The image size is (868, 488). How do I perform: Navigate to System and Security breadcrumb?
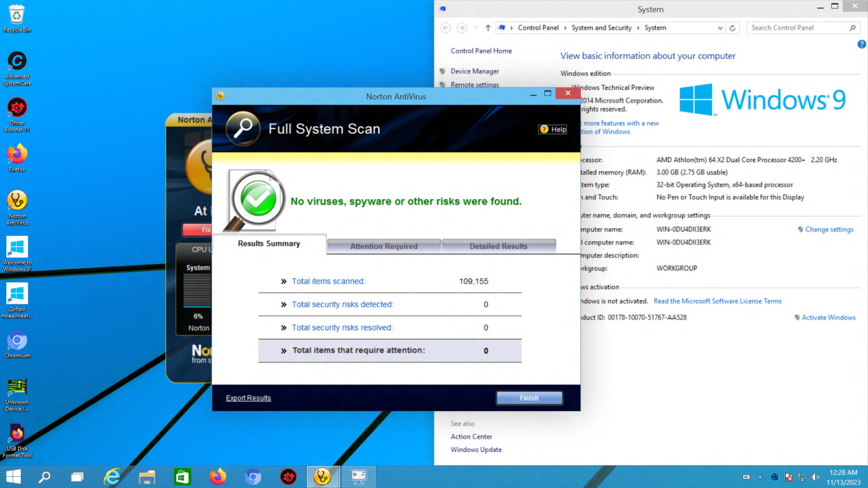pos(601,27)
